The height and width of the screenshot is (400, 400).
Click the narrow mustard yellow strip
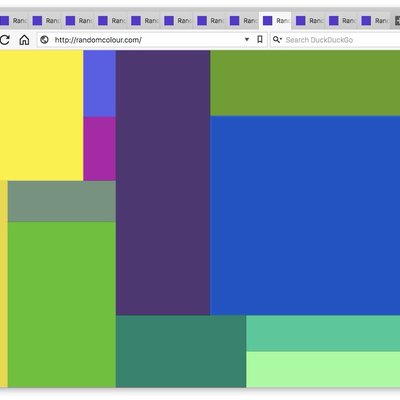[x=4, y=284]
